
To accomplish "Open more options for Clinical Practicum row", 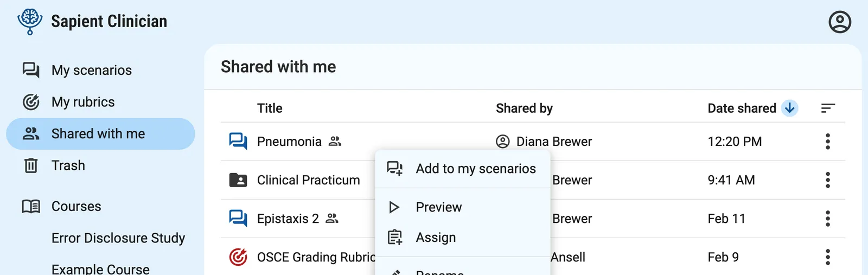I will pos(827,180).
